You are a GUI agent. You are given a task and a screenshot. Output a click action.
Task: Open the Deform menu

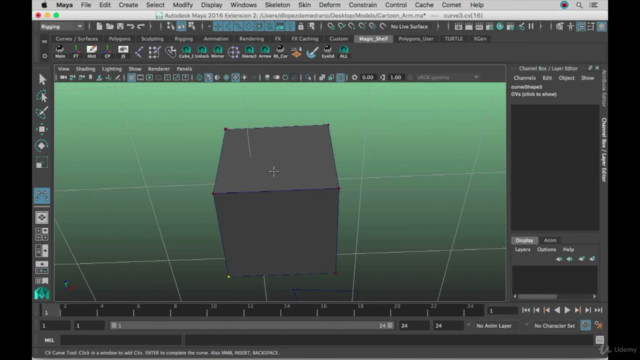click(329, 5)
